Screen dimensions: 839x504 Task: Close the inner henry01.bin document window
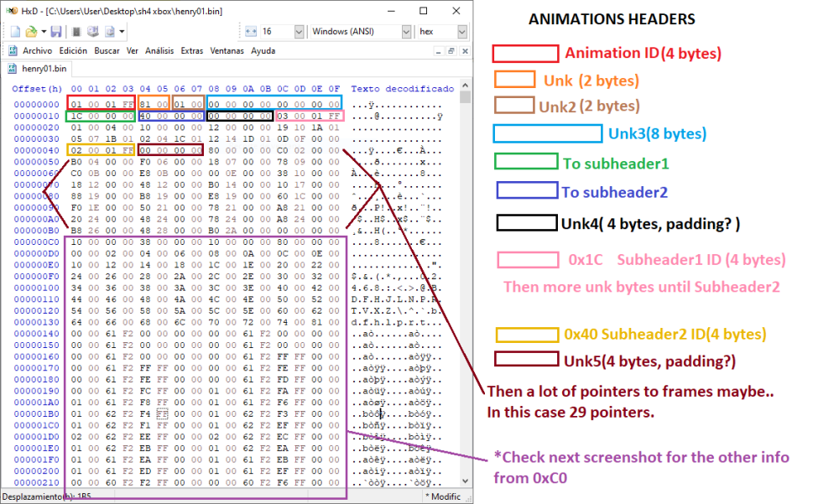point(465,50)
